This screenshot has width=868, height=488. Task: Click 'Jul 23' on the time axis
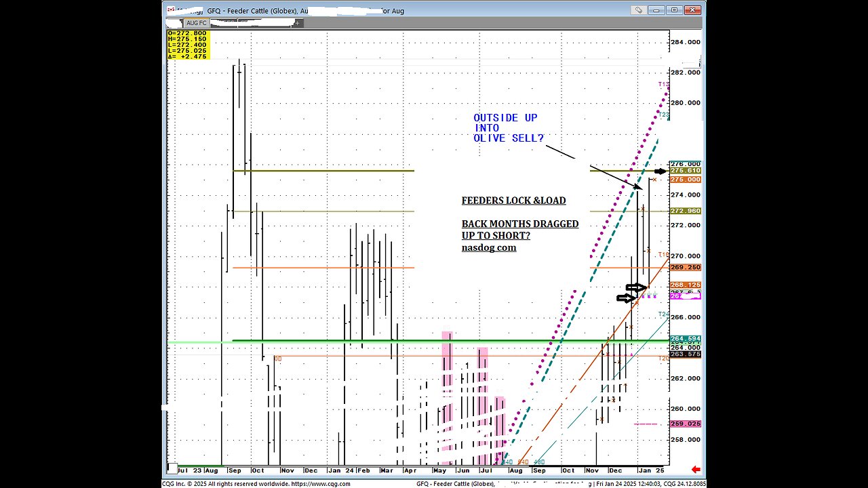[x=189, y=470]
